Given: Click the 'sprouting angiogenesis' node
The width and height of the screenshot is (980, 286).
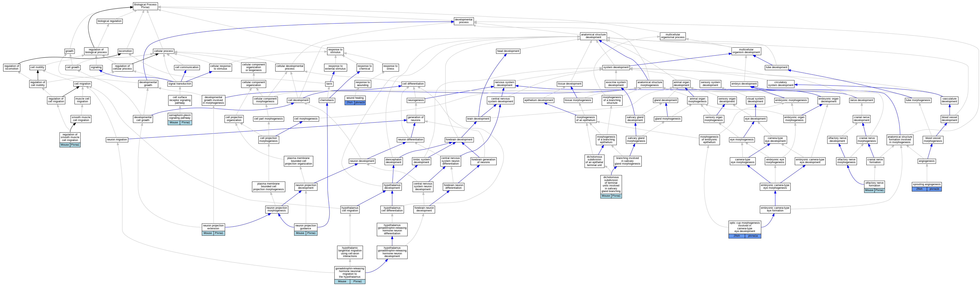Looking at the screenshot, I should (x=927, y=187).
